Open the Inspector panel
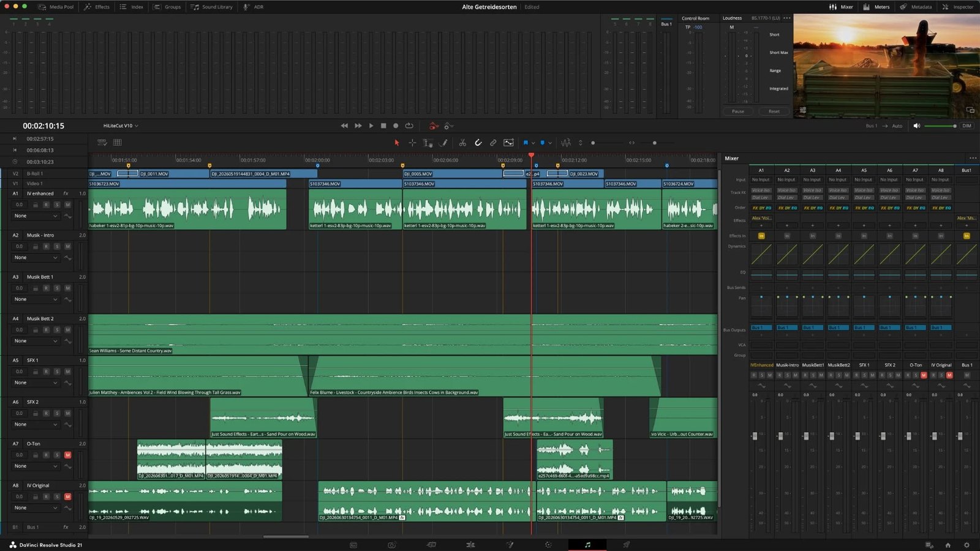 (958, 7)
